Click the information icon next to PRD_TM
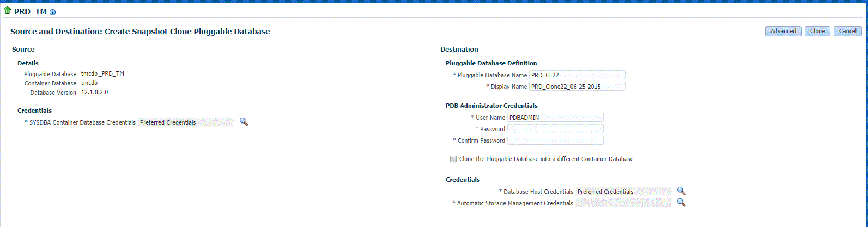This screenshot has height=227, width=868. pyautogui.click(x=53, y=12)
